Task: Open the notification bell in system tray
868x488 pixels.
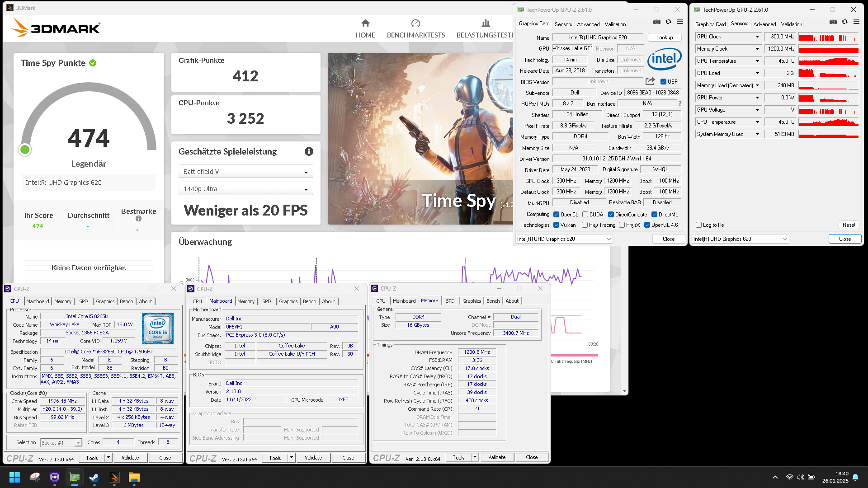Action: point(855,477)
